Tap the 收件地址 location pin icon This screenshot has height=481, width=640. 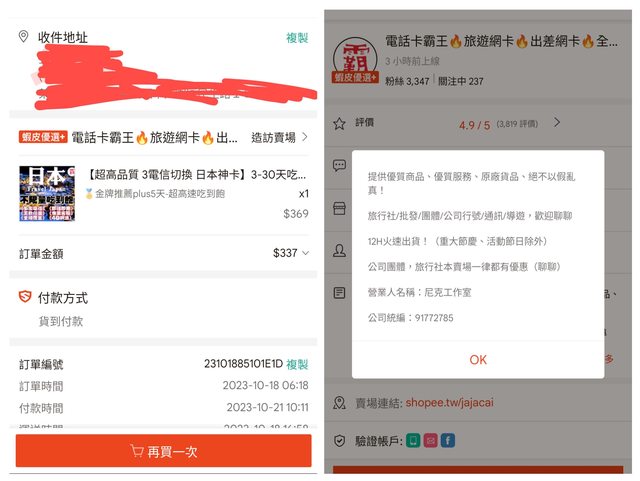click(24, 37)
